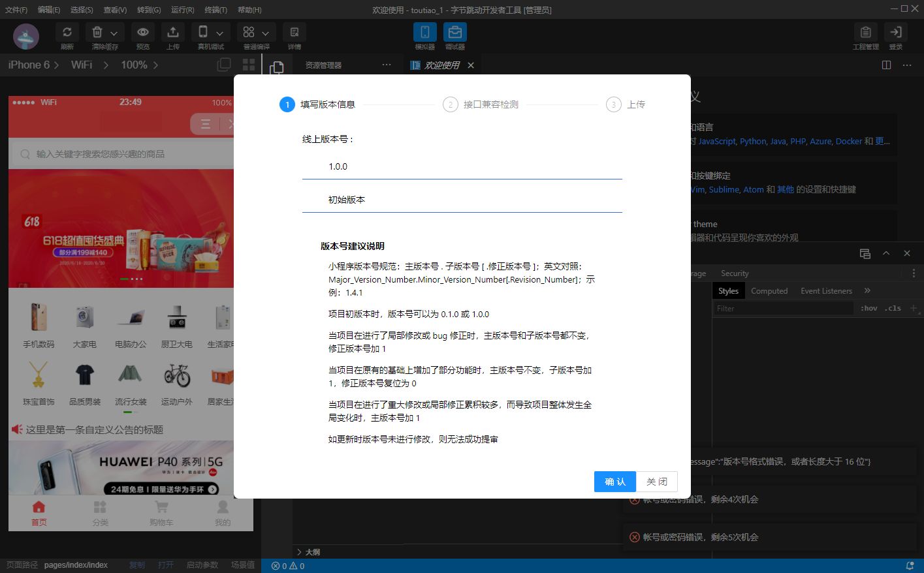Click the 上传 upload icon in toolbar
The height and width of the screenshot is (573, 924).
(x=172, y=33)
